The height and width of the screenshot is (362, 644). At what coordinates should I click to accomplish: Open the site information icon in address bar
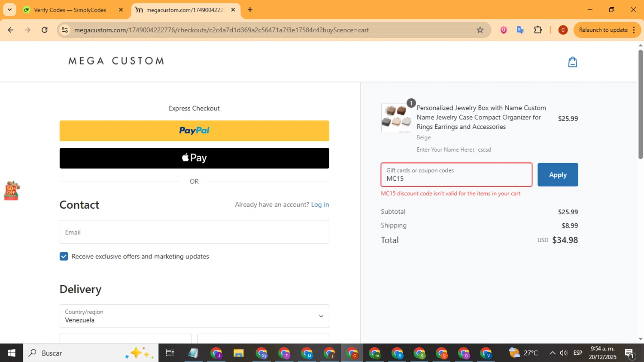(65, 30)
